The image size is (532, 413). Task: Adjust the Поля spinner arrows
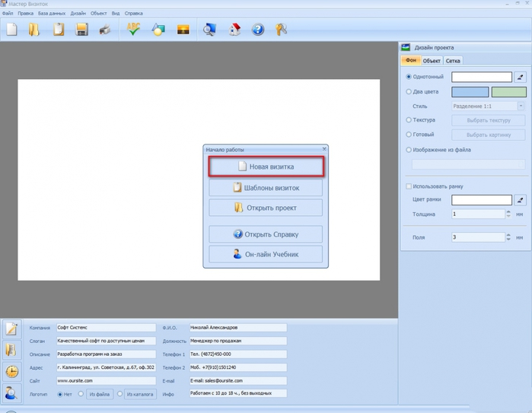coord(508,237)
